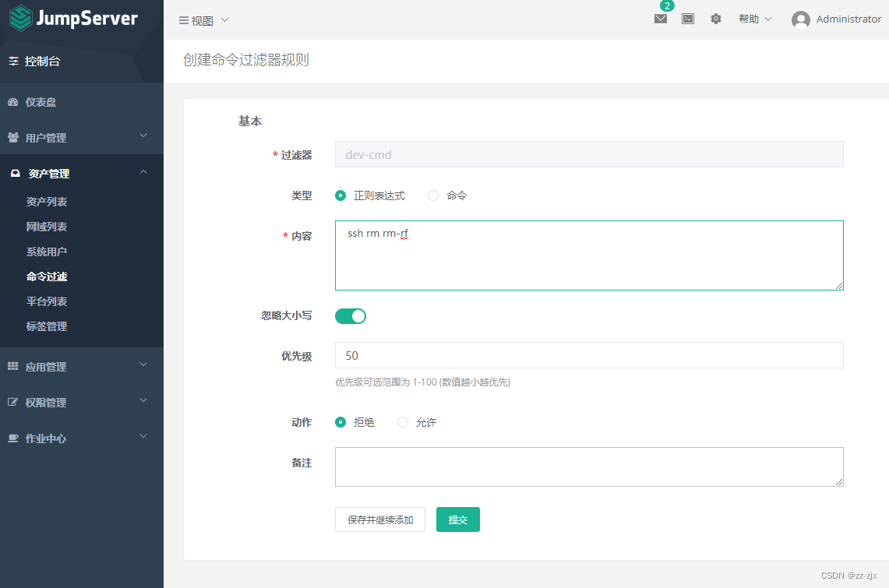Go to 资产列表 menu item
This screenshot has height=588, width=889.
coord(45,201)
